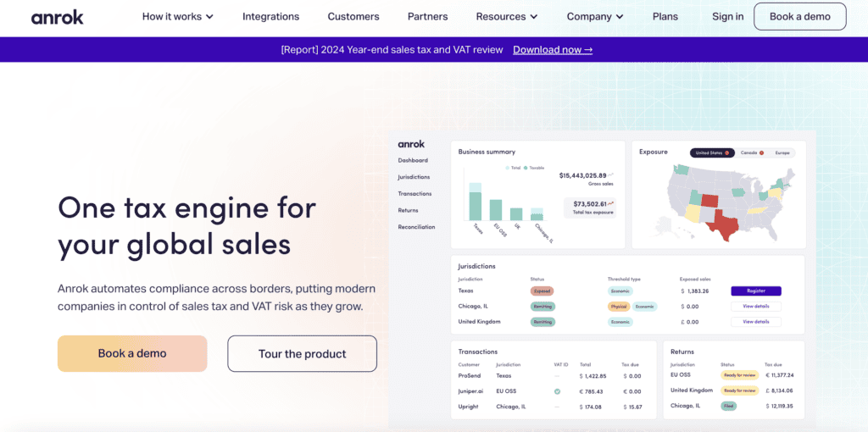Click the Anrok logo in the header
The image size is (868, 432).
tap(58, 16)
